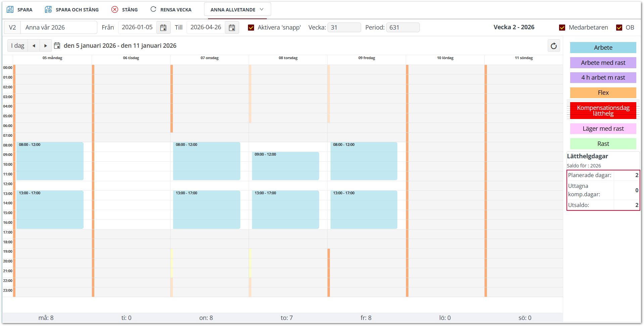Click the Rensa vecka refresh icon
644x326 pixels.
[x=153, y=9]
